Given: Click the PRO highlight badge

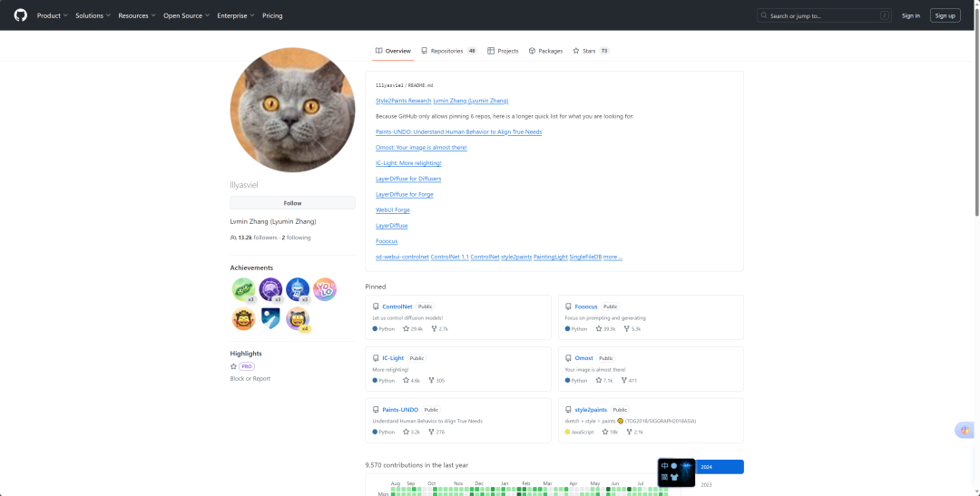Looking at the screenshot, I should pyautogui.click(x=246, y=366).
